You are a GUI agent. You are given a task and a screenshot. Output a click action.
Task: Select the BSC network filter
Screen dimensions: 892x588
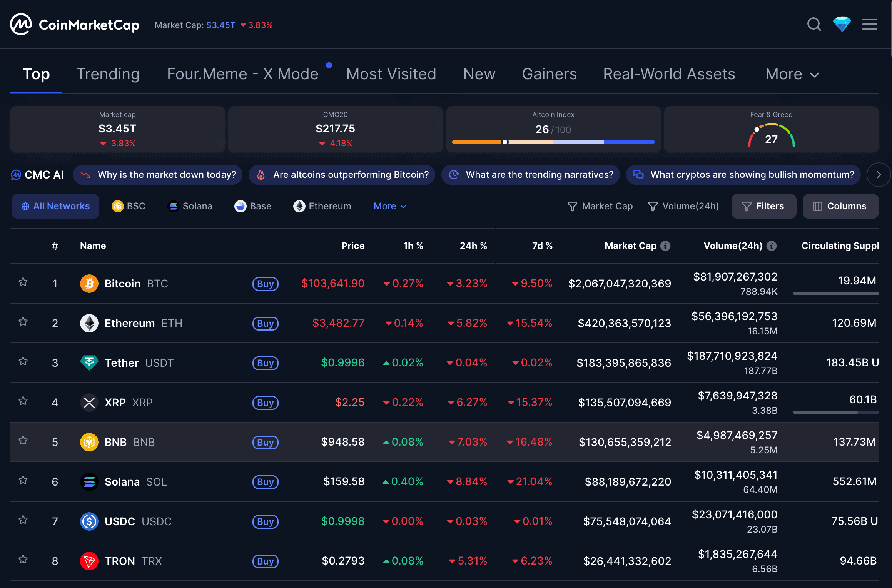pos(129,206)
